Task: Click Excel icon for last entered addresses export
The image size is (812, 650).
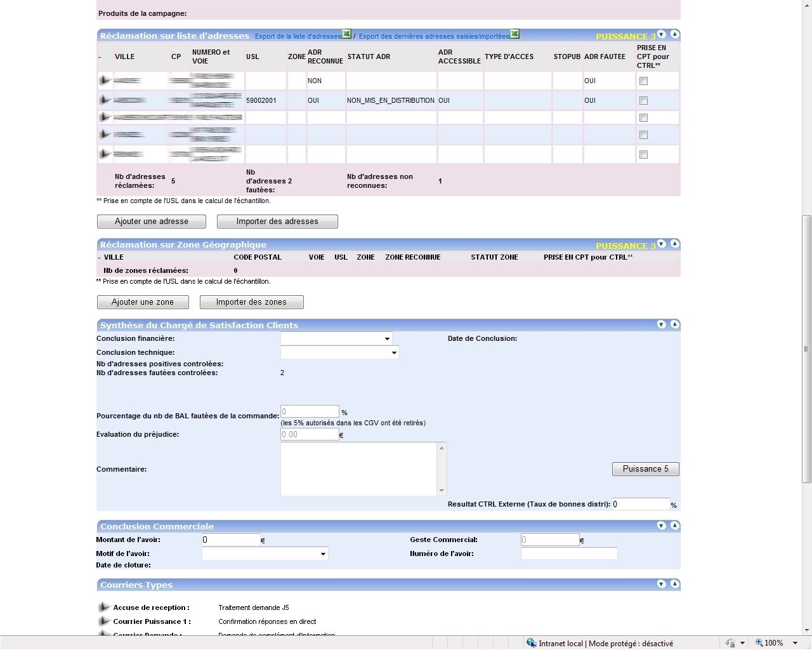Action: pyautogui.click(x=514, y=34)
